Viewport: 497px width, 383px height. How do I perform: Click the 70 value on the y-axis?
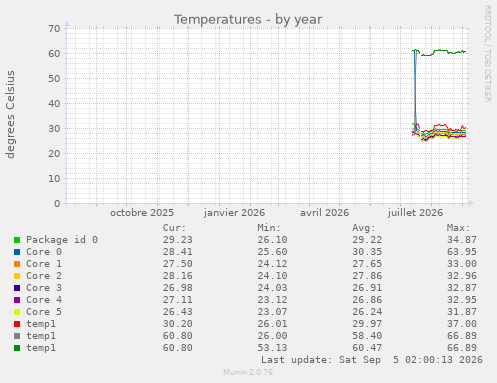(54, 29)
